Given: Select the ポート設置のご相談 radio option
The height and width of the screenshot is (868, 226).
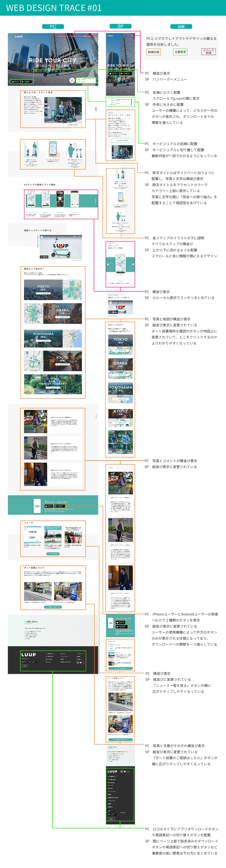Looking at the screenshot, I should [x=25, y=637].
